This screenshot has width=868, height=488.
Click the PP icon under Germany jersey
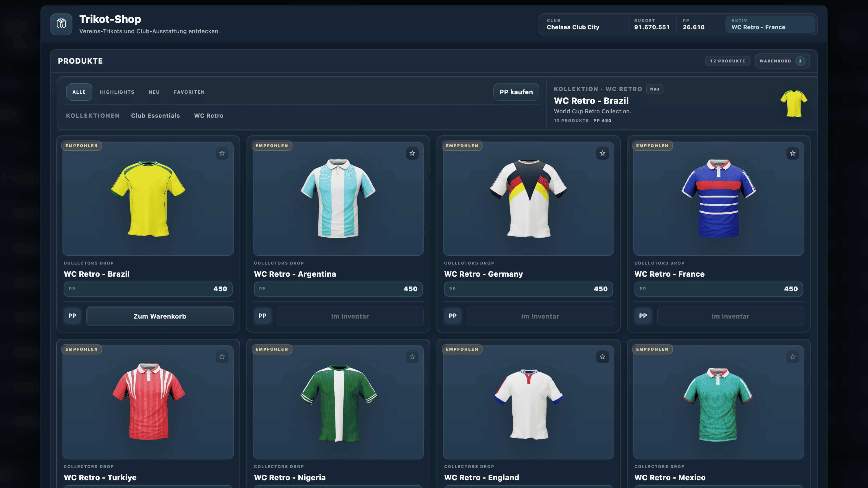coord(453,316)
